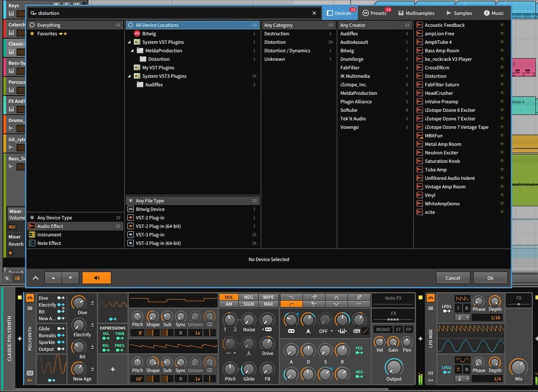Go to next item with down arrow
This screenshot has width=538, height=392.
pyautogui.click(x=70, y=278)
